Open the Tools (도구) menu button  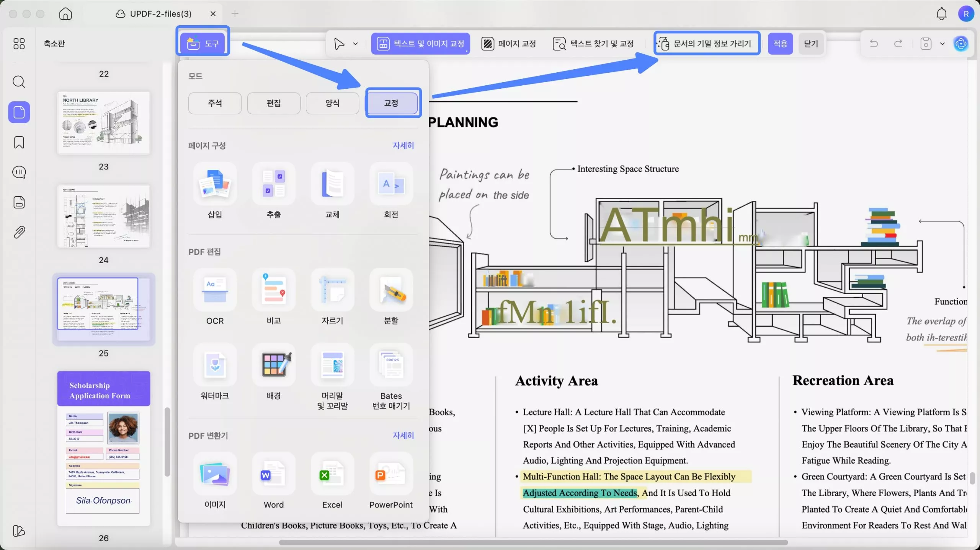(203, 44)
